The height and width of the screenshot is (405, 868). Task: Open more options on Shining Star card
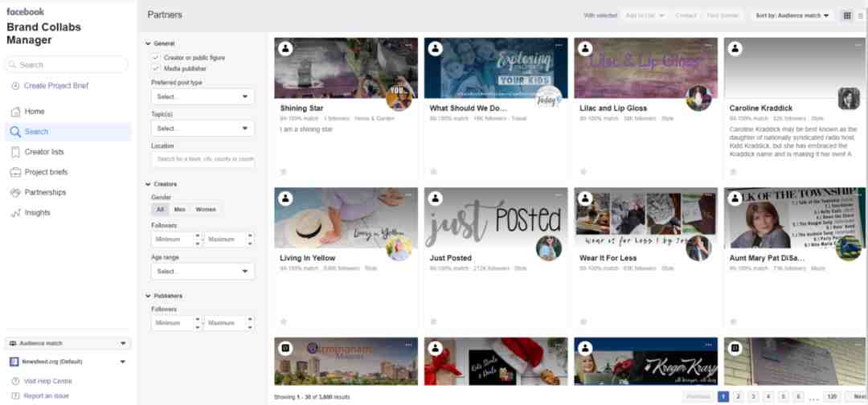[x=408, y=45]
